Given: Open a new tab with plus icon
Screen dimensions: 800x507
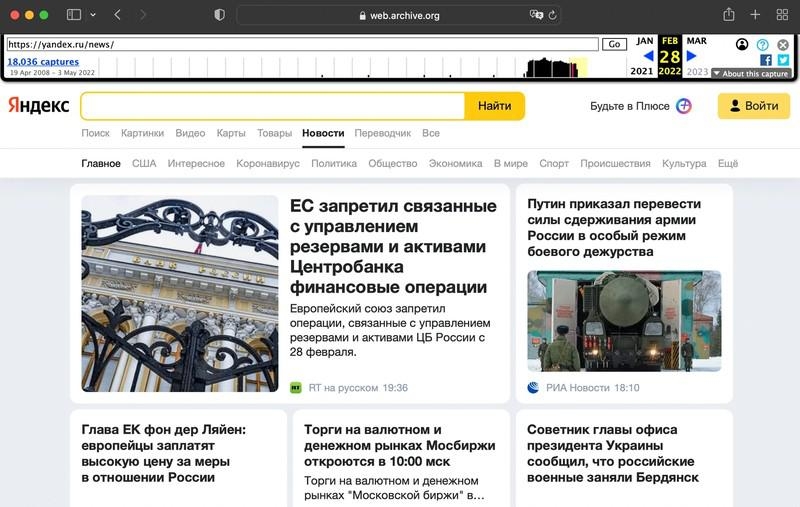Looking at the screenshot, I should pos(755,15).
